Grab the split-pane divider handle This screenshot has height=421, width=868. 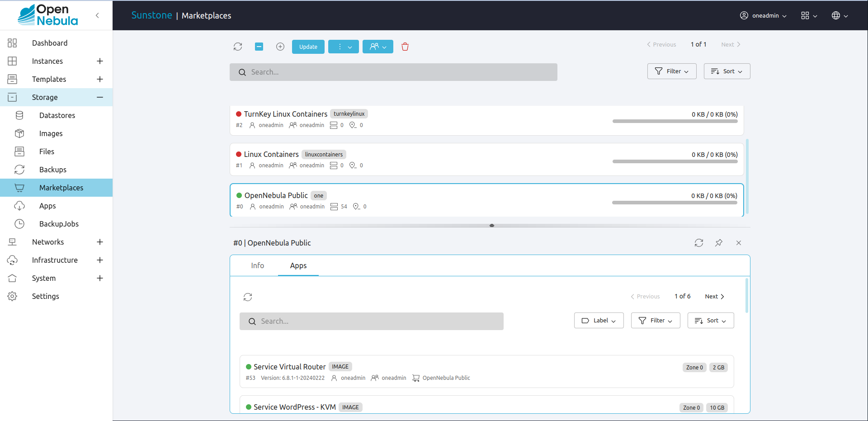(492, 225)
